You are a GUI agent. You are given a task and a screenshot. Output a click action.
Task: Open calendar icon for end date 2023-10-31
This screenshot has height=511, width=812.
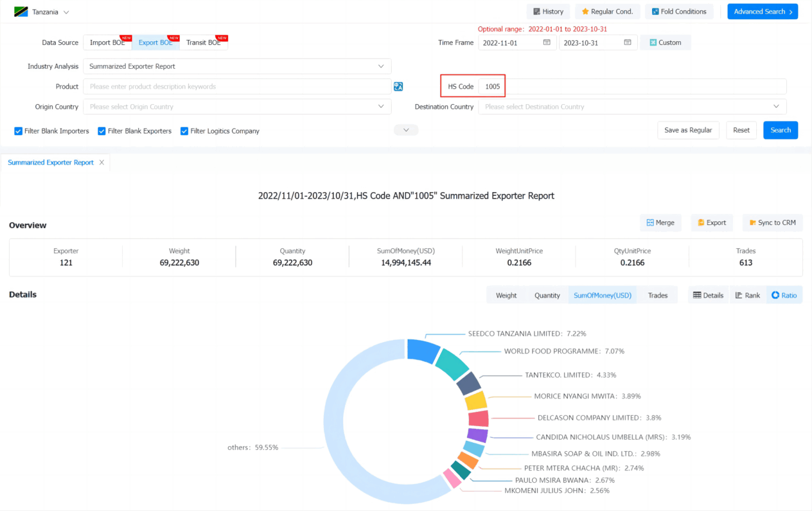(628, 42)
